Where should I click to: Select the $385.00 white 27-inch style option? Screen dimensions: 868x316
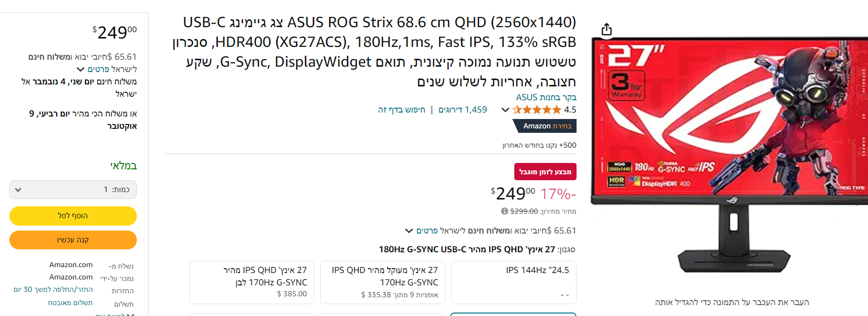[251, 282]
